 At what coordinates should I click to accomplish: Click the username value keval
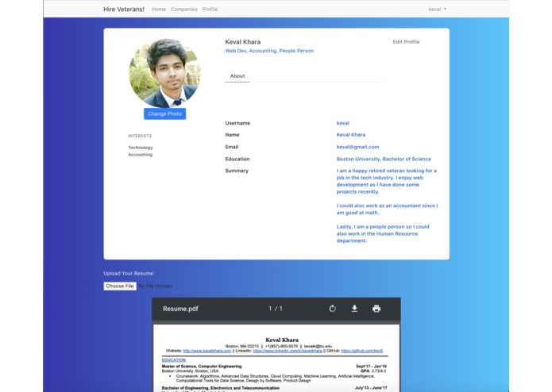pos(343,123)
